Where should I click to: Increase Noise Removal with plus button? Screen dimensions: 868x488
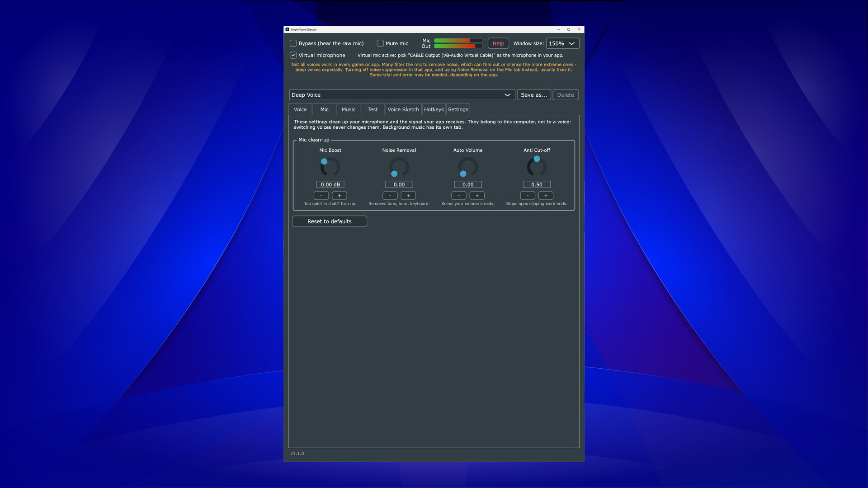(408, 196)
